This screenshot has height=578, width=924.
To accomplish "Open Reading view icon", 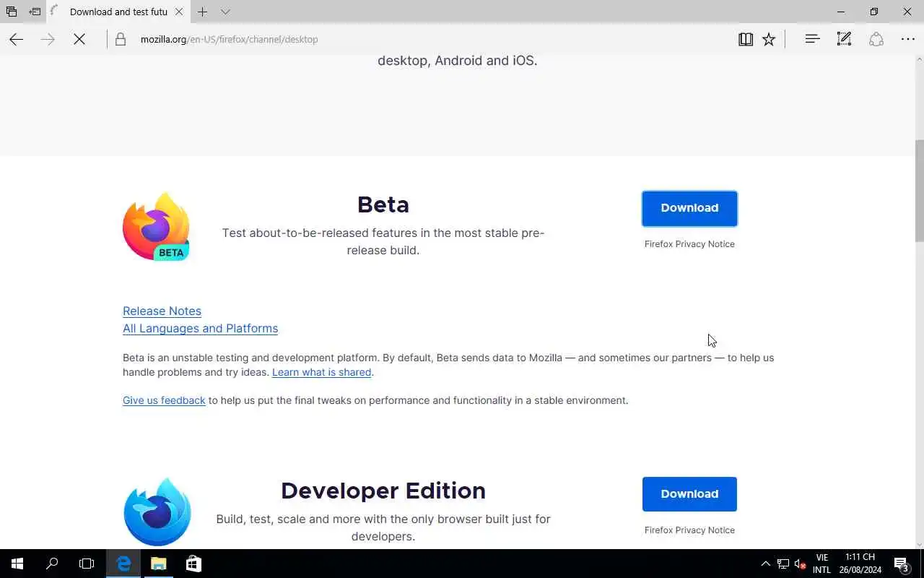I will 746,39.
